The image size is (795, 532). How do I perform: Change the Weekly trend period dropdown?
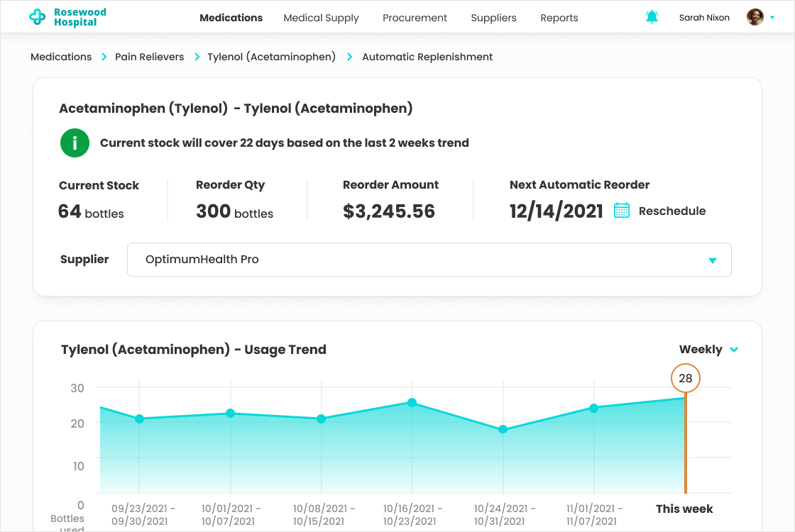click(x=708, y=349)
